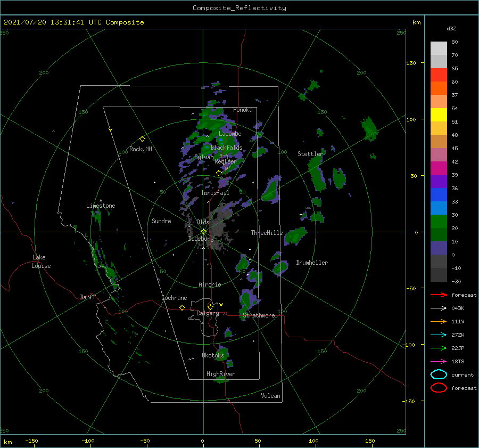Click the 150 tick on right axis
479x448 pixels.
coord(411,63)
